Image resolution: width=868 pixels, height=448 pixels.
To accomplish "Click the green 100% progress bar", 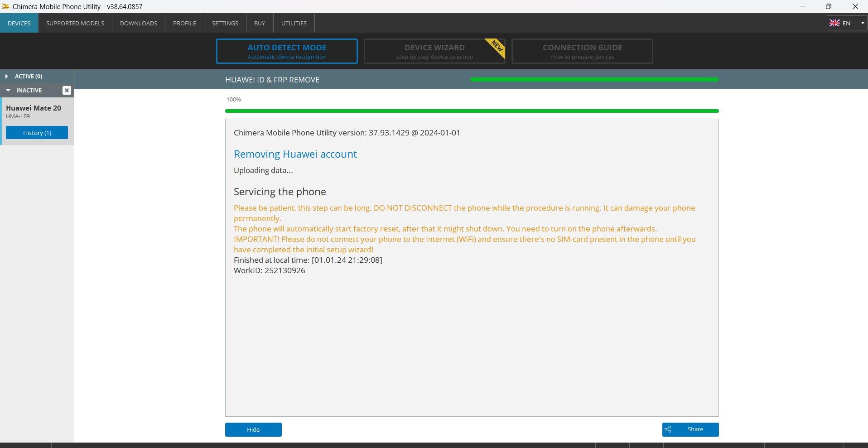I will [x=472, y=111].
